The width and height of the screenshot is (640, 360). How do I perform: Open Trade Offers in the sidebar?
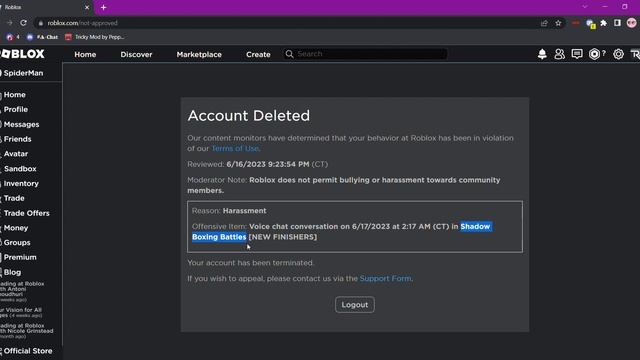(27, 213)
